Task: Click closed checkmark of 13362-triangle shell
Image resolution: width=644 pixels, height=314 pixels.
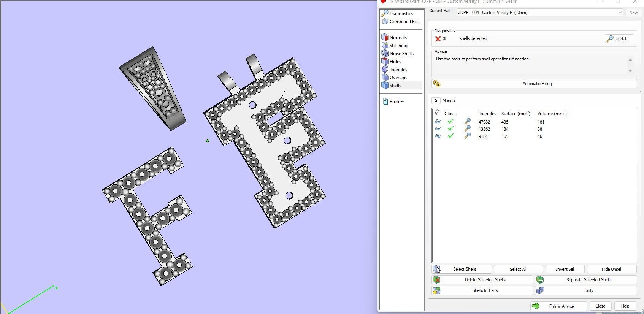Action: [x=450, y=129]
